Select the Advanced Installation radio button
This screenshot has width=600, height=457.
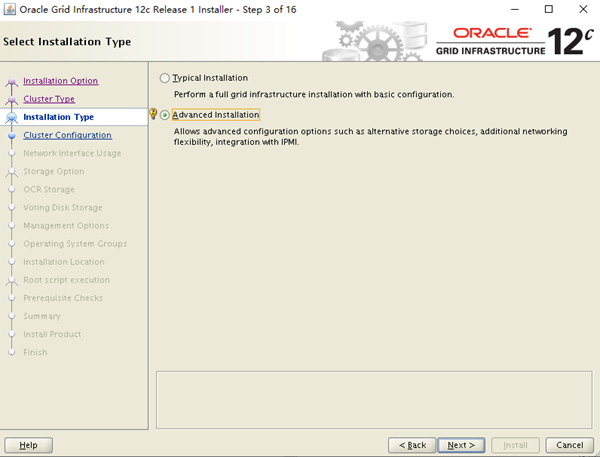165,115
